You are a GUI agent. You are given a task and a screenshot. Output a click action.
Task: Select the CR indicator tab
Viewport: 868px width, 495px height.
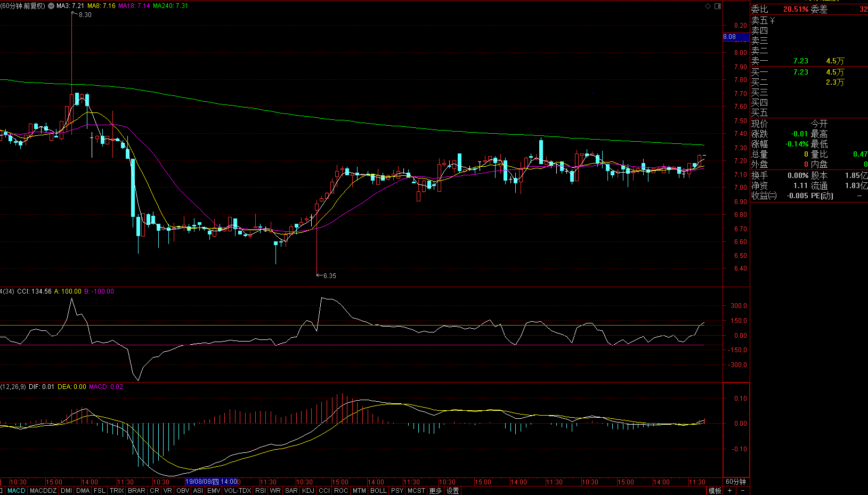[x=154, y=491]
